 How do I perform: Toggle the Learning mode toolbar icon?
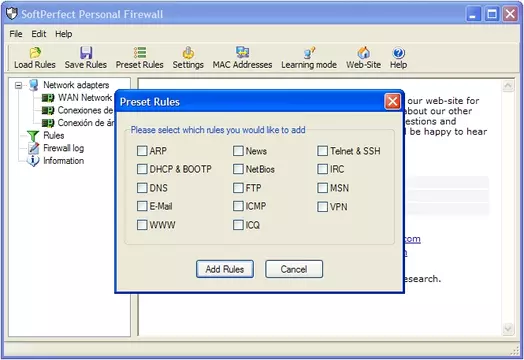309,52
